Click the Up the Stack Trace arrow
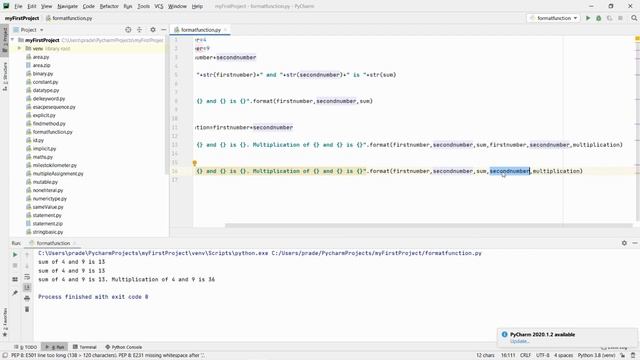 point(27,254)
